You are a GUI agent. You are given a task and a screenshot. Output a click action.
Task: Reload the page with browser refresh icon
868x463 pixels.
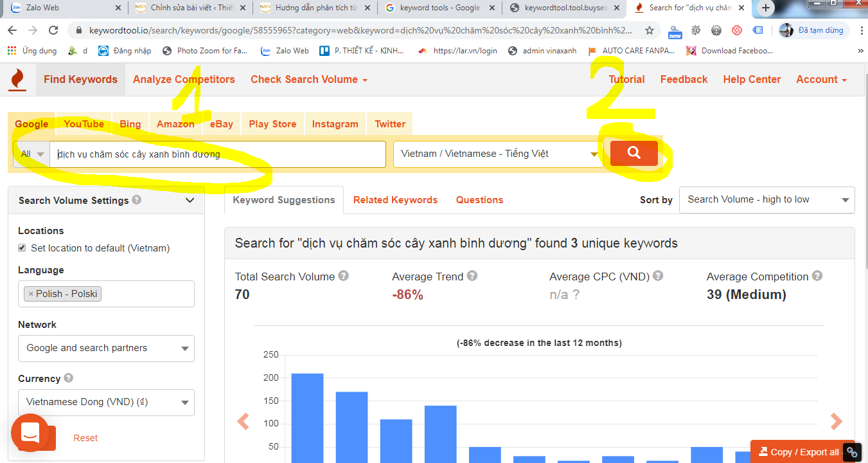[54, 30]
